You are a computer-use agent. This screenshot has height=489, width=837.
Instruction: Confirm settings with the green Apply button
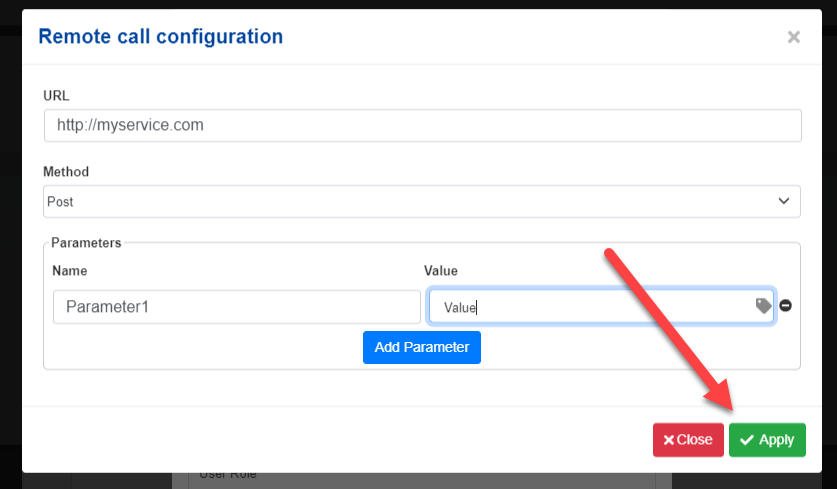click(x=767, y=440)
